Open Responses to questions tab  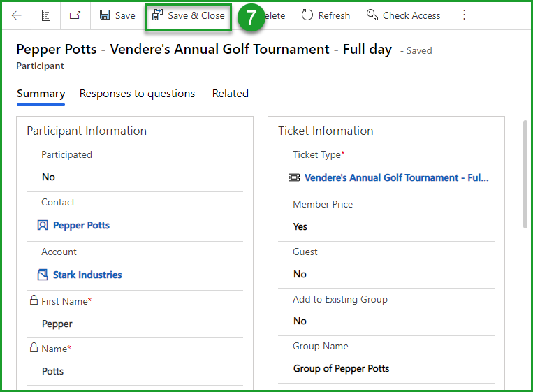(137, 94)
